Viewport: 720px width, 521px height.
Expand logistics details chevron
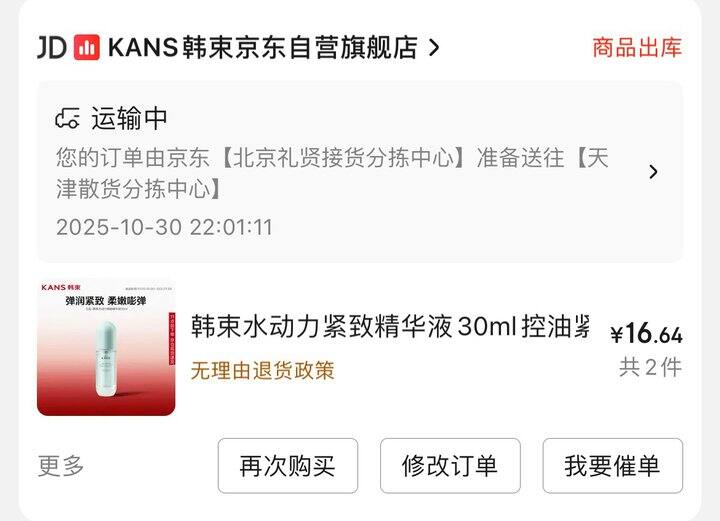coord(653,172)
